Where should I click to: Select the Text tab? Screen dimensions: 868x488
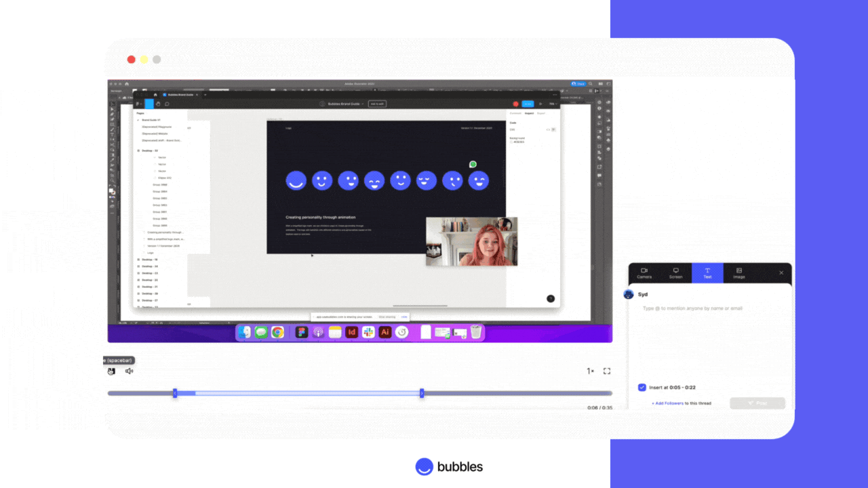tap(707, 272)
